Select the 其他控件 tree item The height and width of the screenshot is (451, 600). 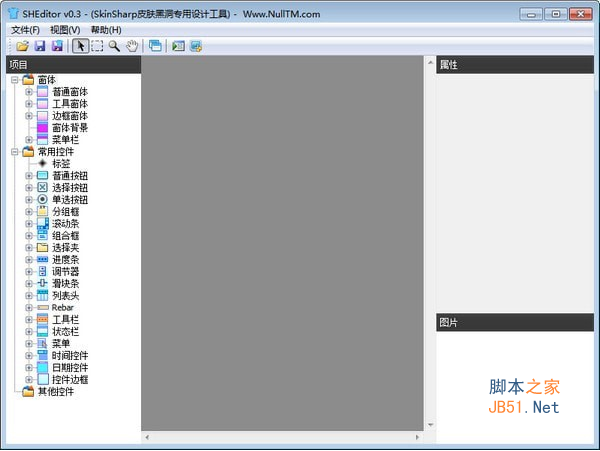(55, 391)
